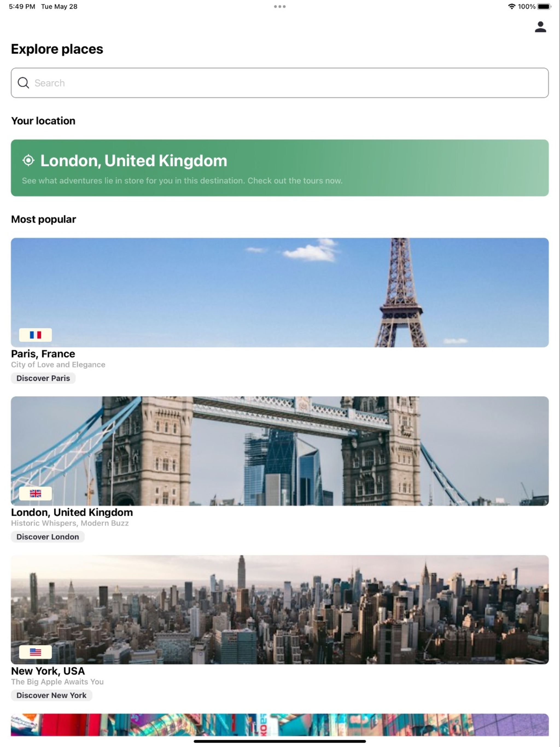Tap the USA flag badge
This screenshot has width=560, height=747.
[x=36, y=652]
